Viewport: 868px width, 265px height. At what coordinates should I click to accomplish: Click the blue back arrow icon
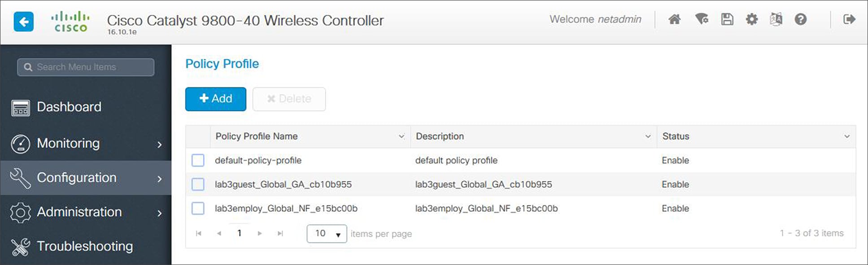coord(24,22)
